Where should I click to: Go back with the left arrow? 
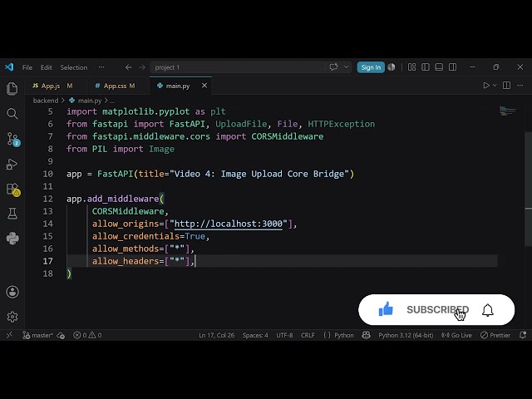click(128, 67)
